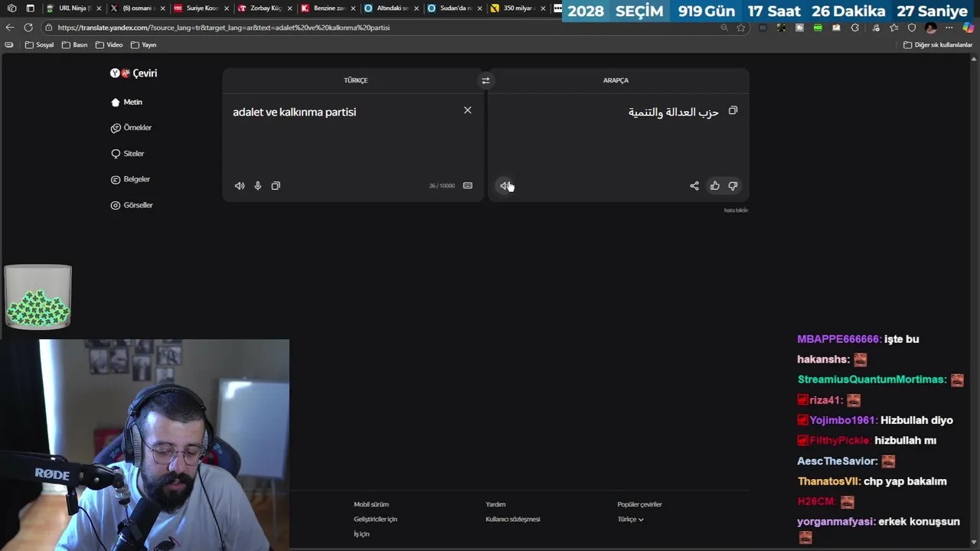The image size is (980, 551).
Task: Open Geliştiriciler için footer link
Action: [375, 520]
